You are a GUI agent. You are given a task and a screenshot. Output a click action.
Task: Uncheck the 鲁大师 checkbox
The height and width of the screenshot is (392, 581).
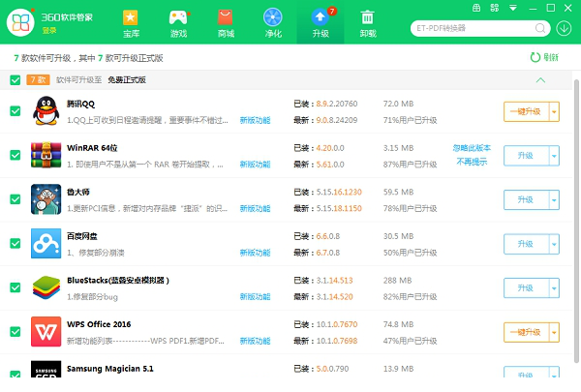pos(15,199)
